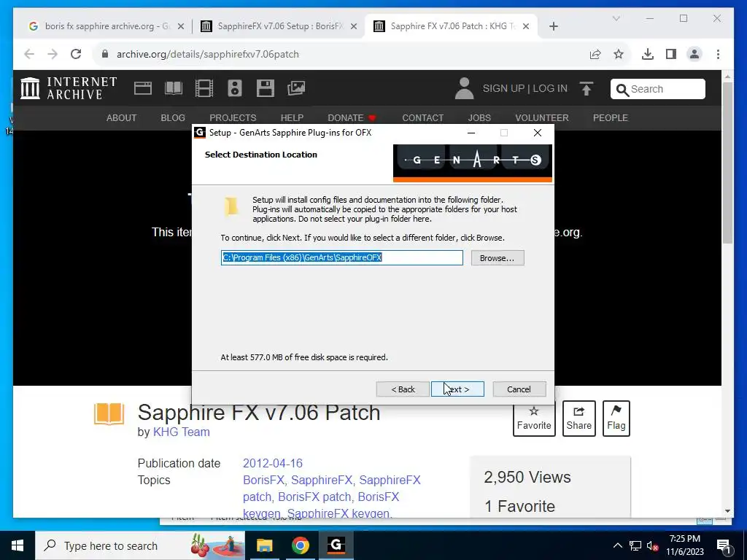The image size is (747, 560).
Task: Click the Windows Start button
Action: 18,545
